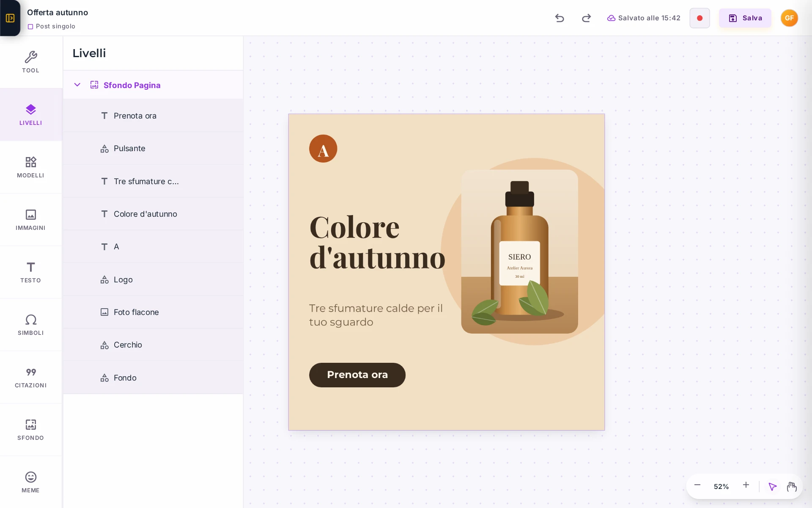This screenshot has width=812, height=508.
Task: Activate the selection pointer tool
Action: pos(773,486)
